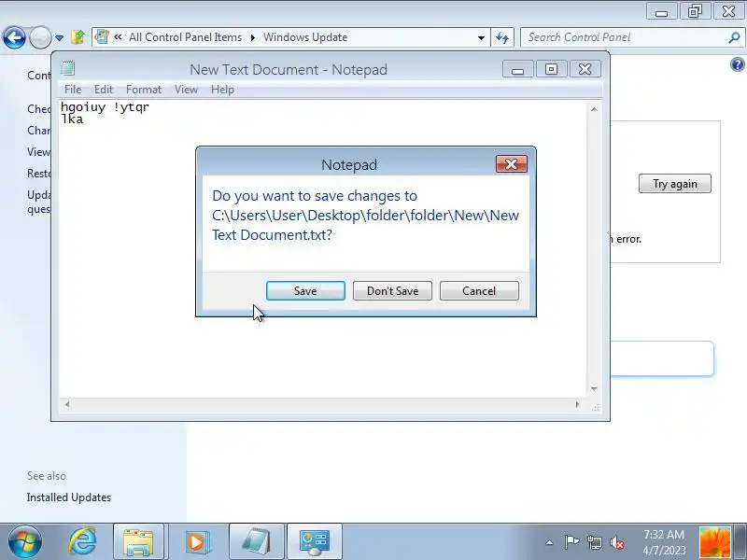
Task: Click the control panel address bar icon
Action: (x=102, y=36)
